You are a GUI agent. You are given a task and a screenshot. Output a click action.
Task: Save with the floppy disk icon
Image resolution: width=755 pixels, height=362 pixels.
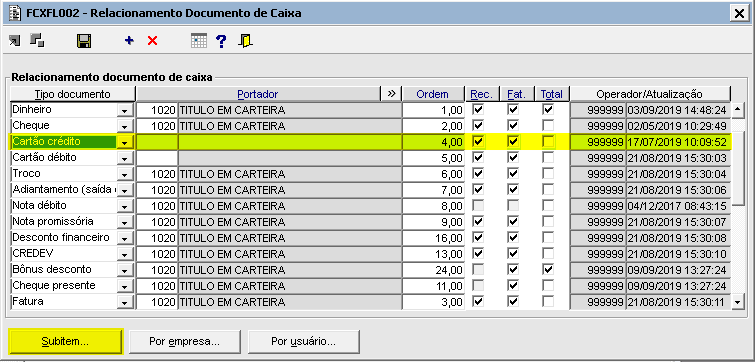84,41
